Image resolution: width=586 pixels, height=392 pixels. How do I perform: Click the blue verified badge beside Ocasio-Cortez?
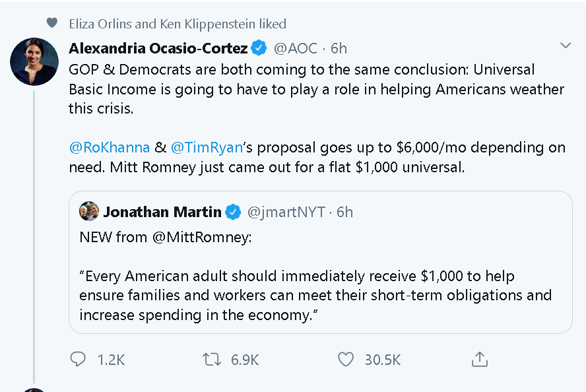[259, 48]
